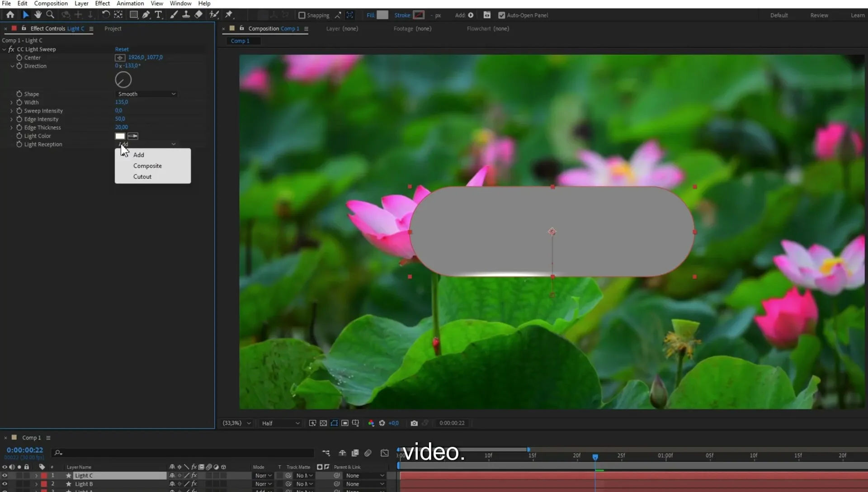
Task: Uncheck the Auto-Open Panel checkbox
Action: pos(501,15)
